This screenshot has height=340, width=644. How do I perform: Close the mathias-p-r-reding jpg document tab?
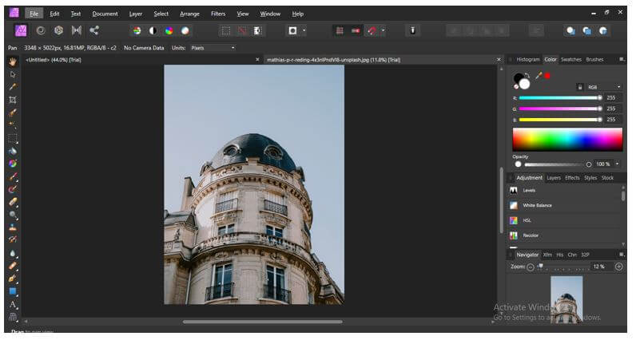point(499,60)
